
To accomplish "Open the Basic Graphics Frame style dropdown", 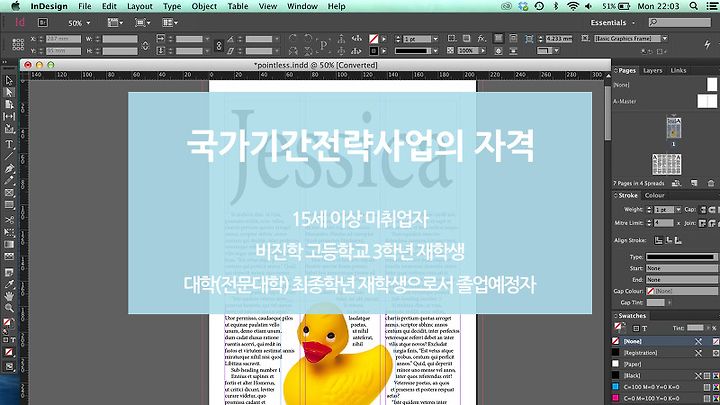I will (664, 39).
